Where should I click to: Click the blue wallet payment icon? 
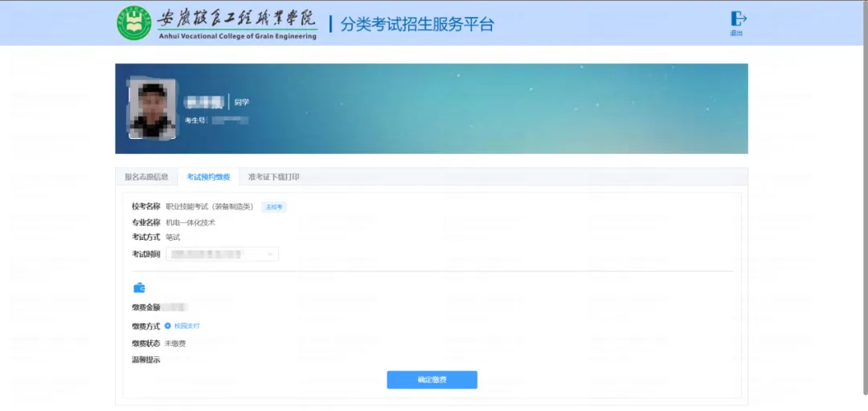coord(139,287)
